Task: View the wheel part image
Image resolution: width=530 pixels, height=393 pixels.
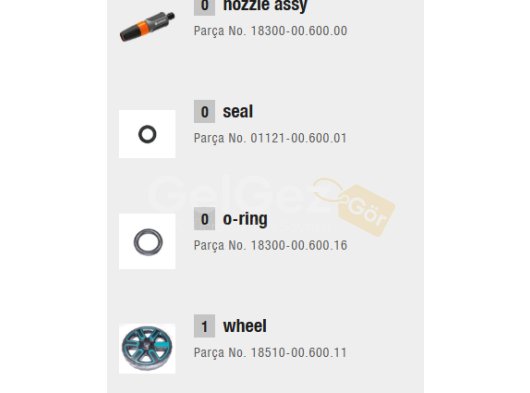Action: tap(147, 348)
